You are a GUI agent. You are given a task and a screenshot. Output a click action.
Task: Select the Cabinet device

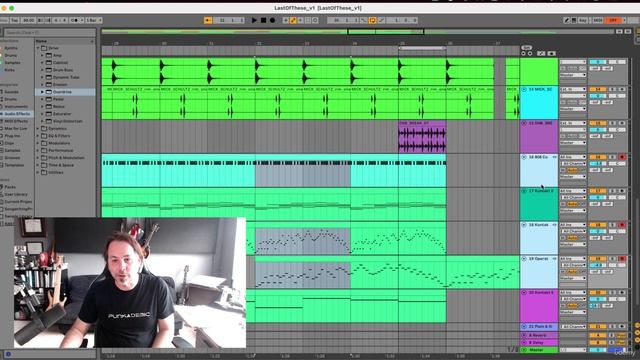pyautogui.click(x=60, y=62)
